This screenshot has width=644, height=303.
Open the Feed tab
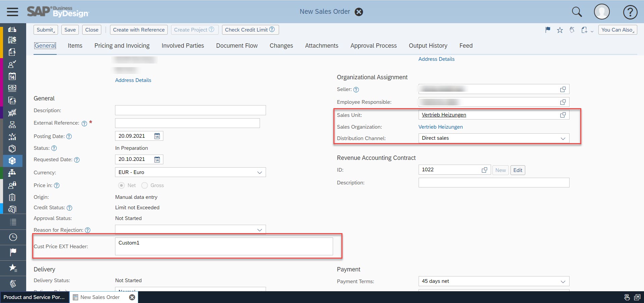point(466,46)
